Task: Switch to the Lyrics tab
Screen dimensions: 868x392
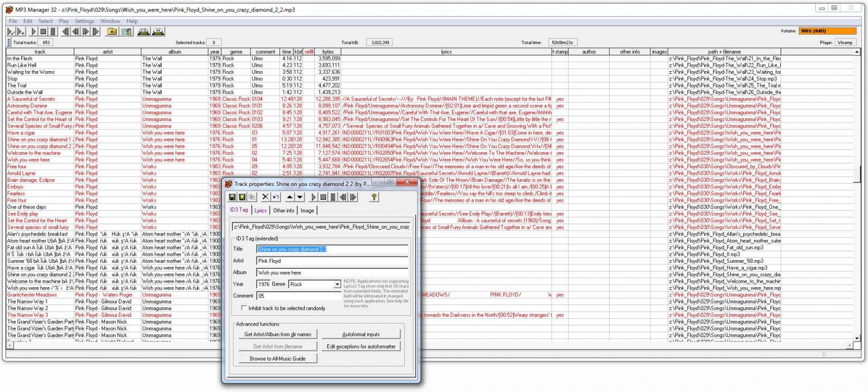Action: [261, 211]
